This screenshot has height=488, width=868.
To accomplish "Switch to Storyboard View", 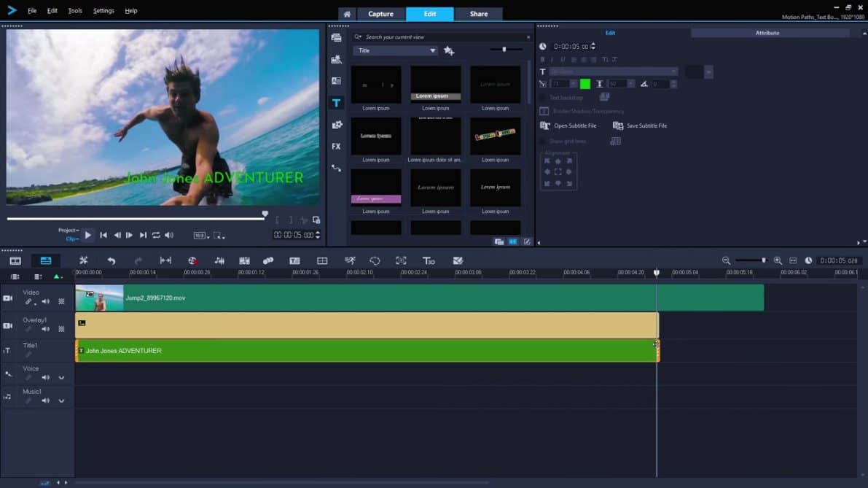I will tap(15, 260).
